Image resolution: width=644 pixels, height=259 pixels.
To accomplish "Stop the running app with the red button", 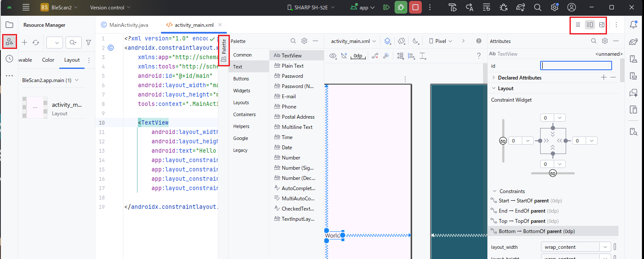I will click(415, 7).
